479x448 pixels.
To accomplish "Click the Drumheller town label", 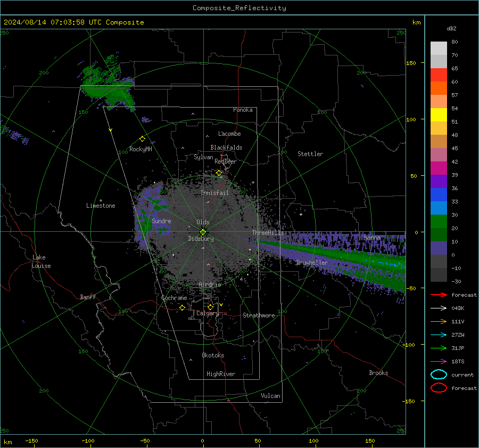I will pos(312,263).
